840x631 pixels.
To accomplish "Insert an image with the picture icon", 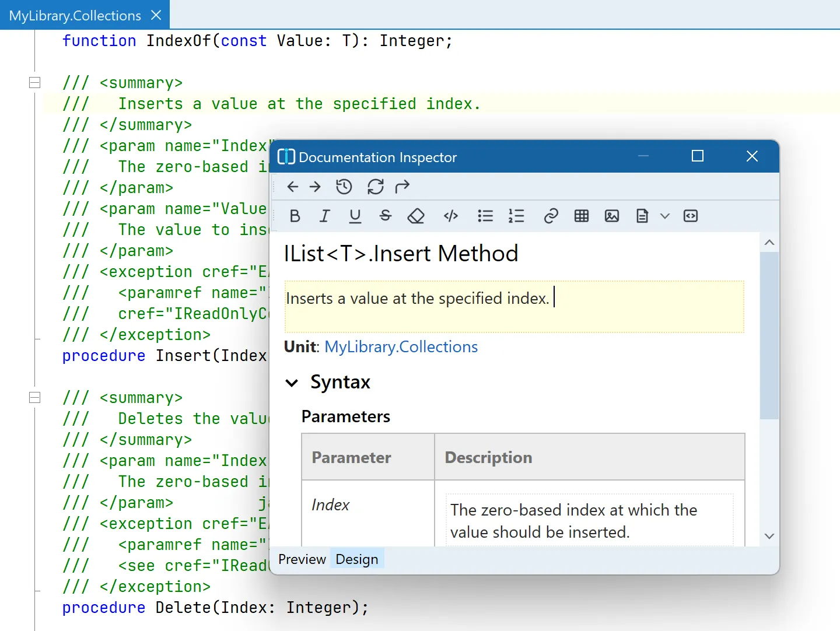I will (612, 216).
